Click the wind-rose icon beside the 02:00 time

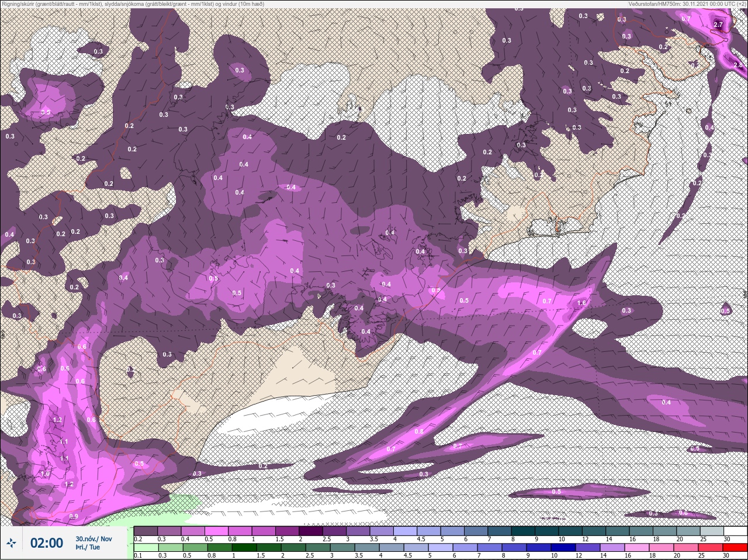(11, 543)
